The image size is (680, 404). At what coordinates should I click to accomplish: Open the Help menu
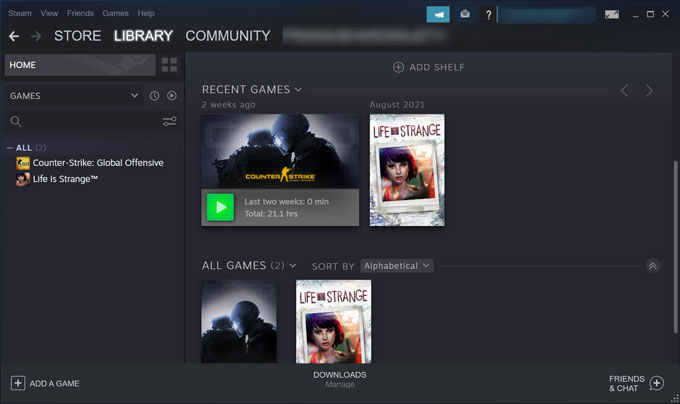pos(146,13)
